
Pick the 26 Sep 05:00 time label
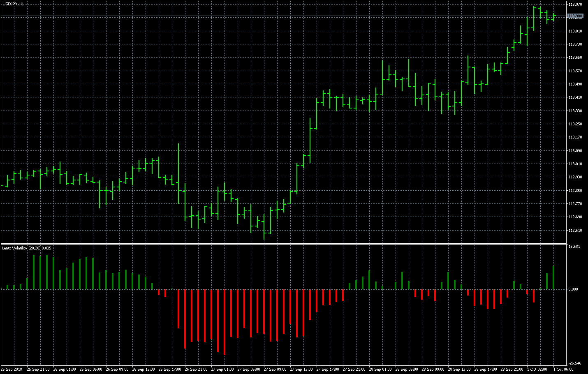point(91,369)
